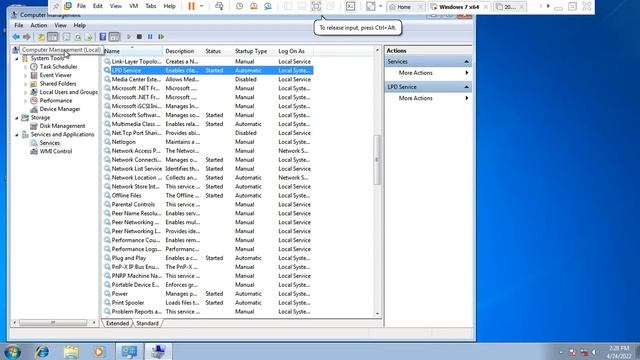Click the VMware stretch guest icon
This screenshot has height=360, width=640.
click(x=371, y=6)
